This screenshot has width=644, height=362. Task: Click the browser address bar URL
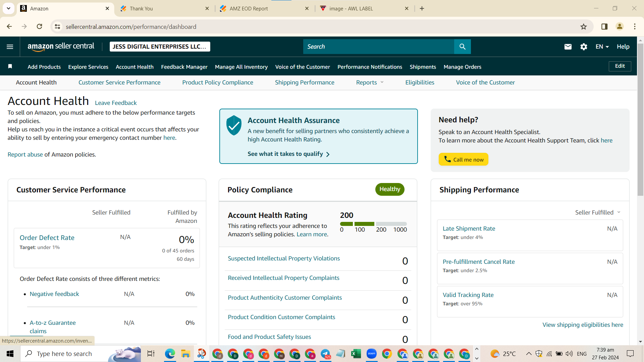[131, 26]
